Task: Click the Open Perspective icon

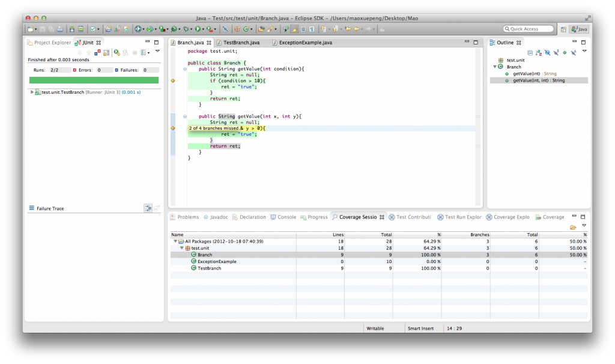Action: coord(563,29)
